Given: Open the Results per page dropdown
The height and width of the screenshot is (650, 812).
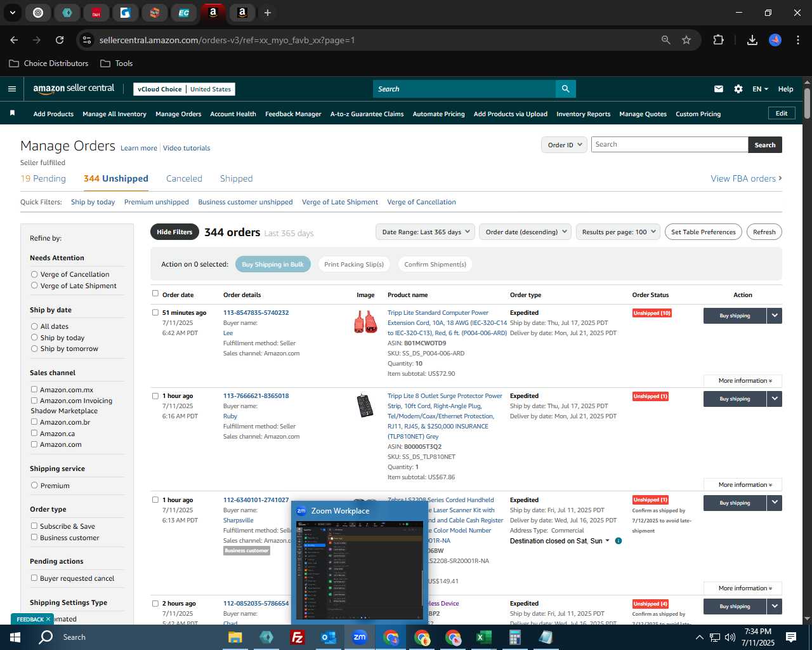Looking at the screenshot, I should (619, 232).
